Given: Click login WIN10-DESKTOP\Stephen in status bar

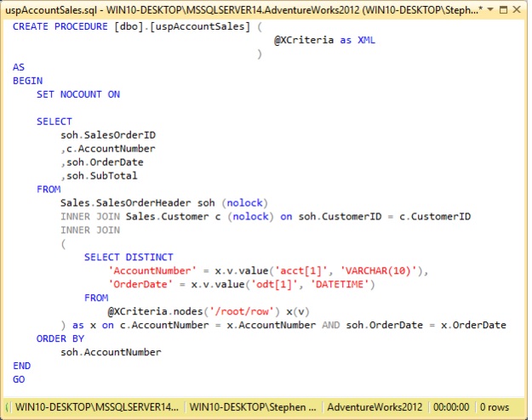Looking at the screenshot, I should [253, 406].
